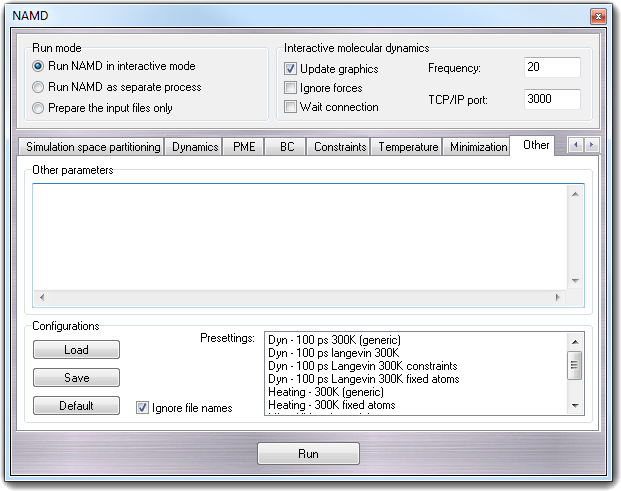The image size is (621, 491).
Task: Switch to the Constraints tab
Action: (339, 147)
